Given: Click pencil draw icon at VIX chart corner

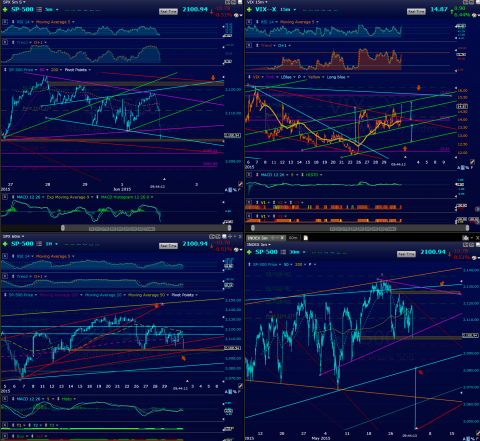Looking at the screenshot, I should point(472,162).
